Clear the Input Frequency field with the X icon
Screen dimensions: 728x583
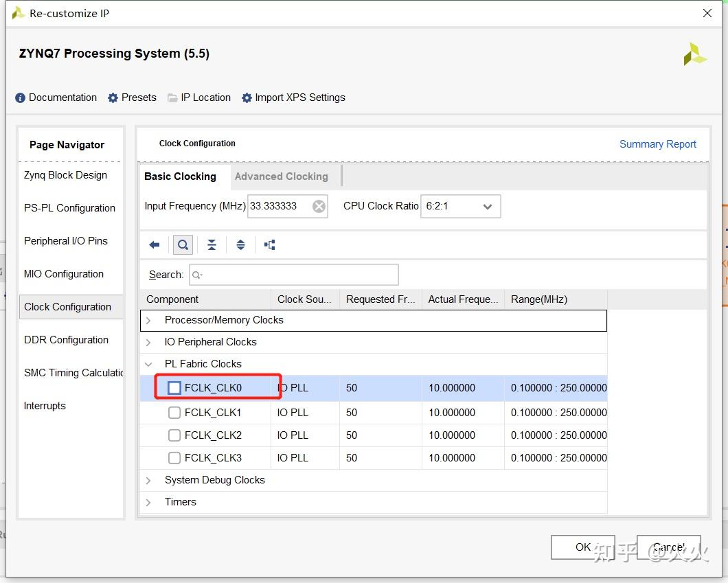click(x=319, y=206)
